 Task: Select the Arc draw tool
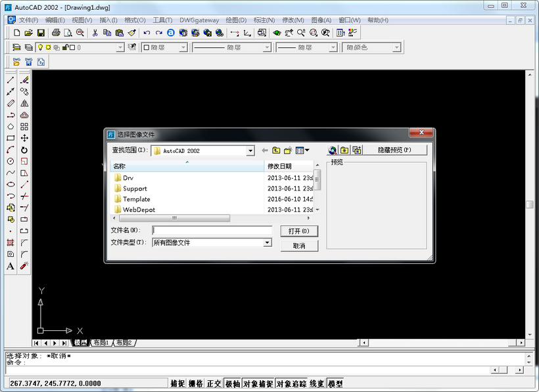click(x=11, y=150)
